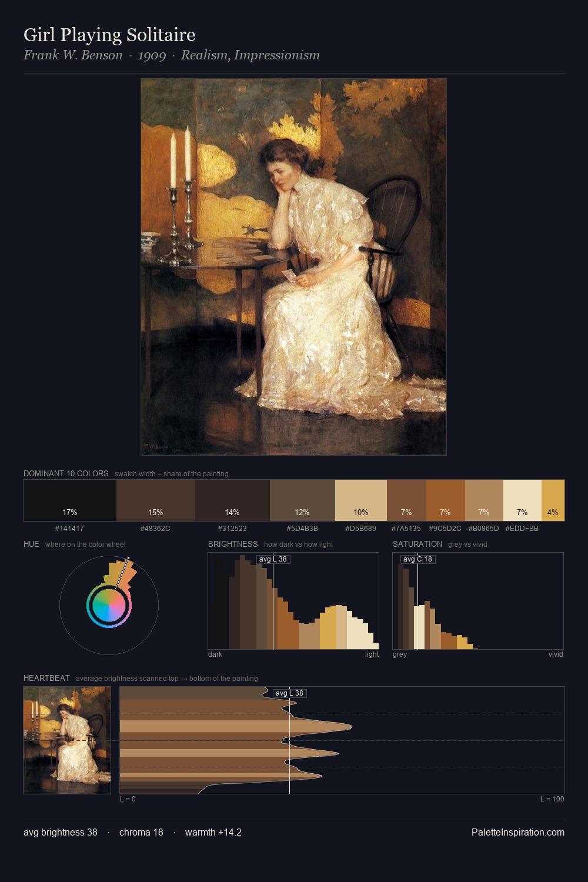Click the 'dark' axis label under Brightness

(215, 654)
